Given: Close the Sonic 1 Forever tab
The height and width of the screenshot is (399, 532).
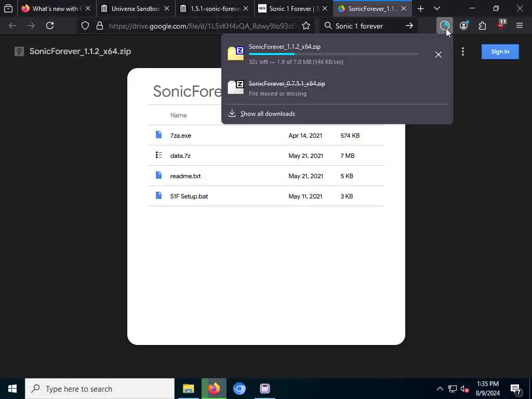Looking at the screenshot, I should tap(325, 8).
